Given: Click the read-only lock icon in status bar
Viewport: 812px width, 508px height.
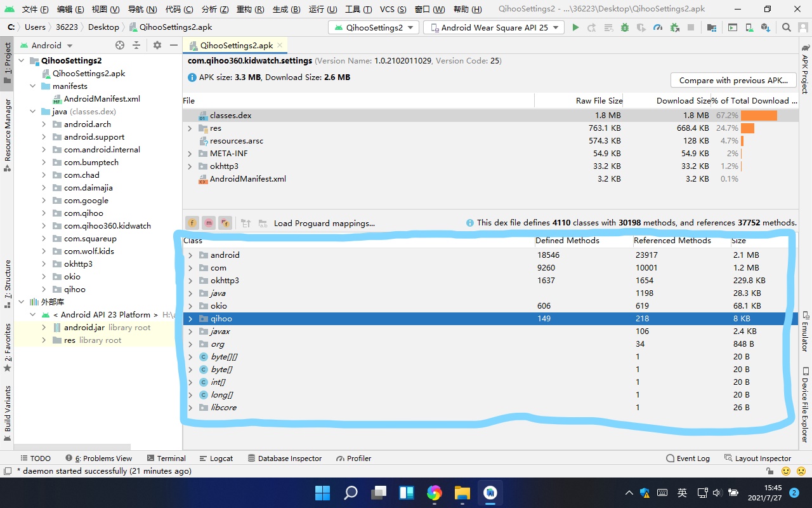Looking at the screenshot, I should click(x=769, y=471).
